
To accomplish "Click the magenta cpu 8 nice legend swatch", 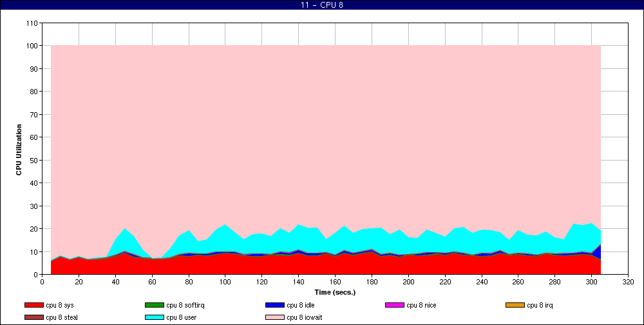I will click(395, 305).
